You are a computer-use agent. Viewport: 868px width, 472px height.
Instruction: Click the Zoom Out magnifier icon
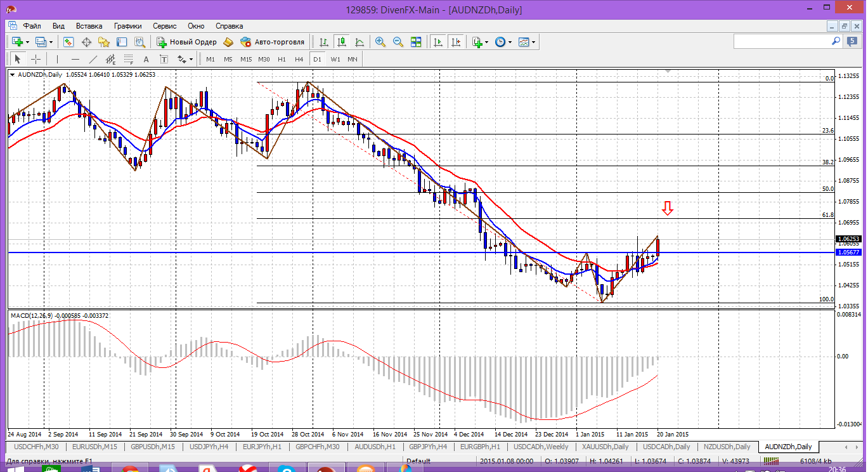point(398,42)
